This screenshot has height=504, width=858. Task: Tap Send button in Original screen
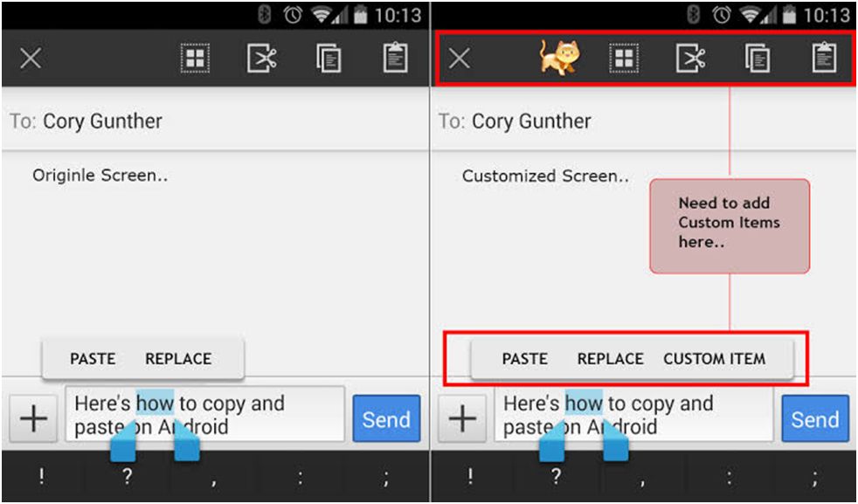pos(386,418)
